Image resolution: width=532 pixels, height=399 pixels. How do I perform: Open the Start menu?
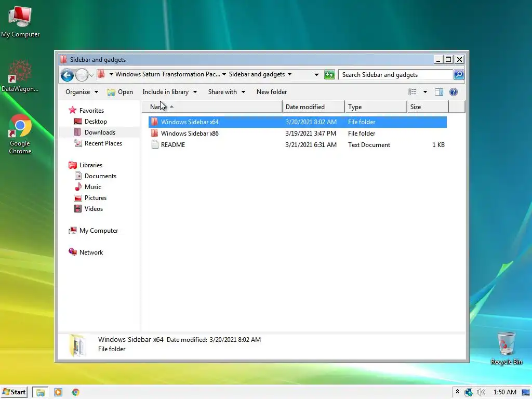pos(14,392)
